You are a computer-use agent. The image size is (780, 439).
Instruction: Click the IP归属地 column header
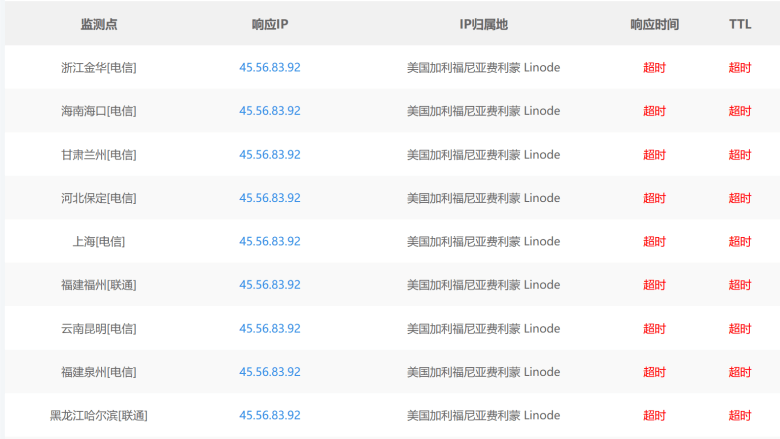[x=484, y=24]
